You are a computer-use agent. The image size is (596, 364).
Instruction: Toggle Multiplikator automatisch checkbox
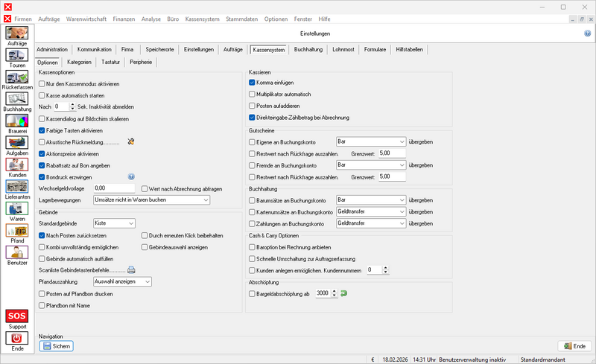[252, 95]
